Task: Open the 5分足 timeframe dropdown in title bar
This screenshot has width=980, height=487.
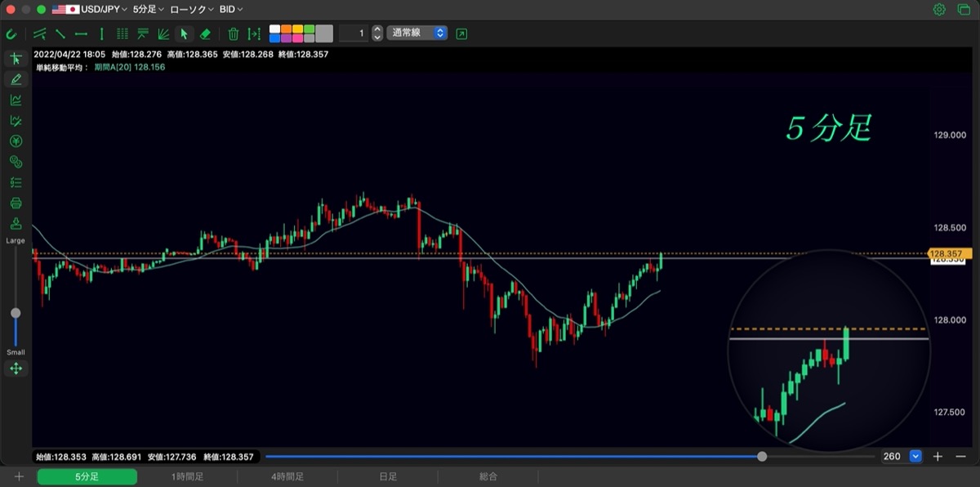Action: point(149,9)
